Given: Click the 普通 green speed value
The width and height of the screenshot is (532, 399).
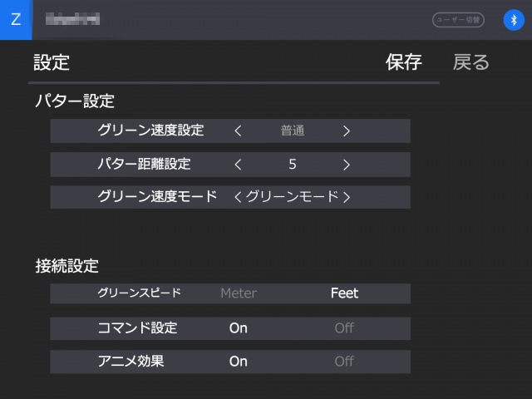Looking at the screenshot, I should coord(293,131).
